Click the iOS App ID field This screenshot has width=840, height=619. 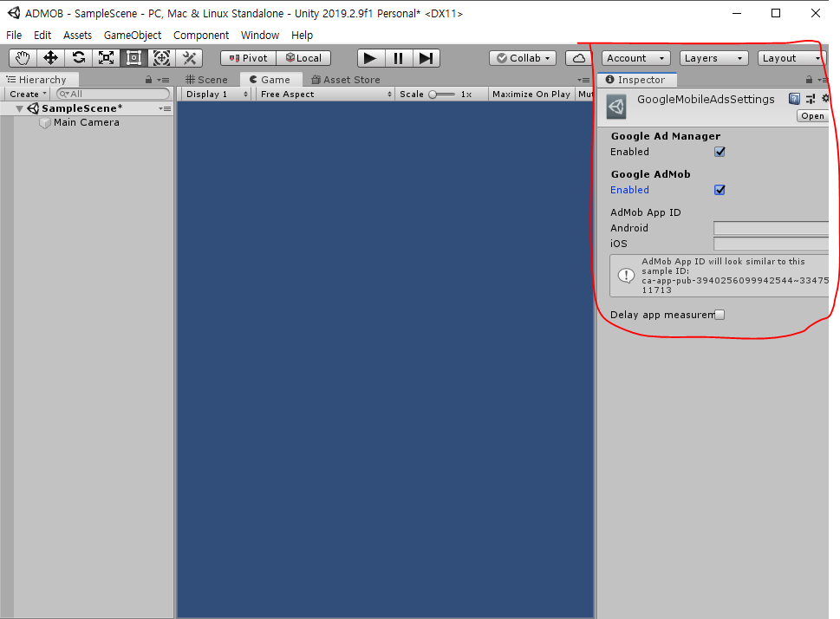(771, 244)
